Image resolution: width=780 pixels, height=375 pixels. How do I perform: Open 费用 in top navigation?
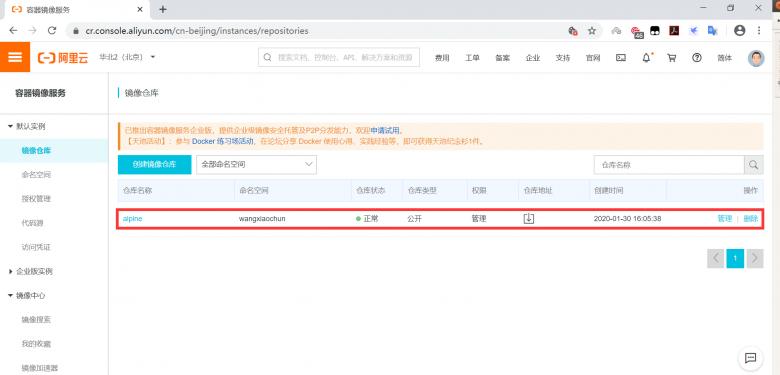(x=442, y=58)
